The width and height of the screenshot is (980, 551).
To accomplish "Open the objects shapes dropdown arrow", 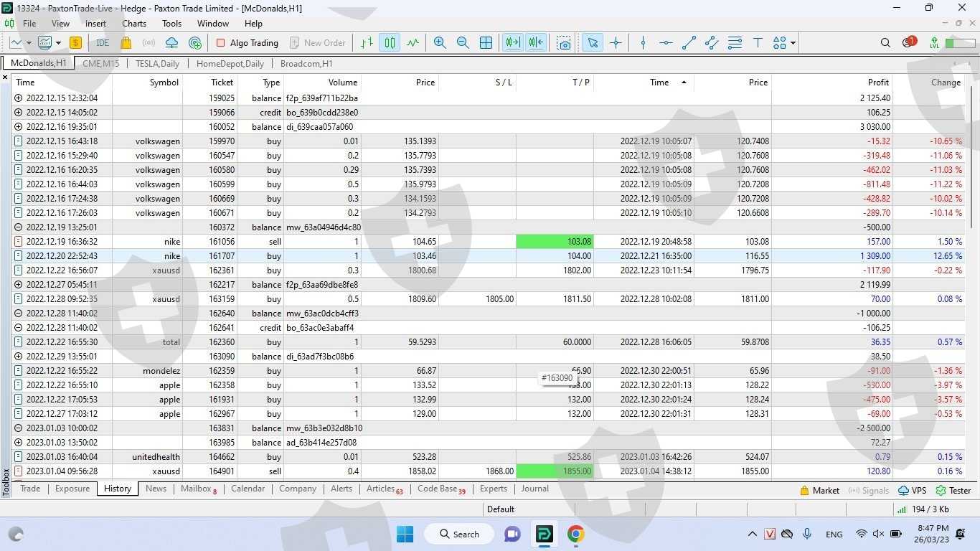I will 793,43.
